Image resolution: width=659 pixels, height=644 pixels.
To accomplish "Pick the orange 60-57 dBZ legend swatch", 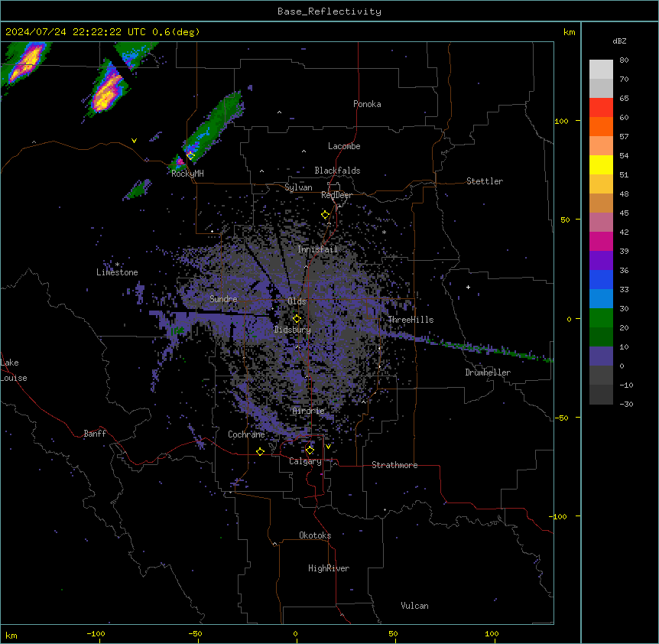I will 601,126.
